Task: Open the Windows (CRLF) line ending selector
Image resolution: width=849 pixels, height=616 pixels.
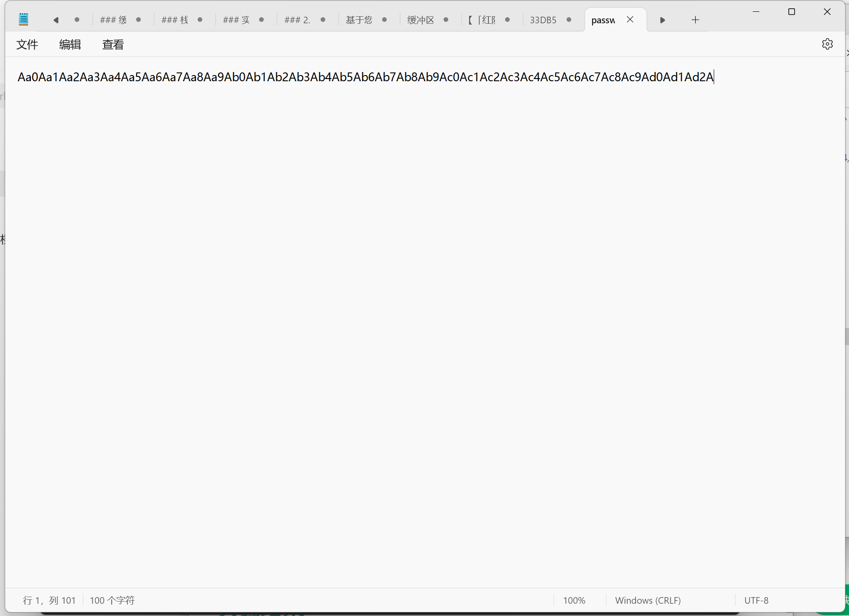Action: (647, 600)
